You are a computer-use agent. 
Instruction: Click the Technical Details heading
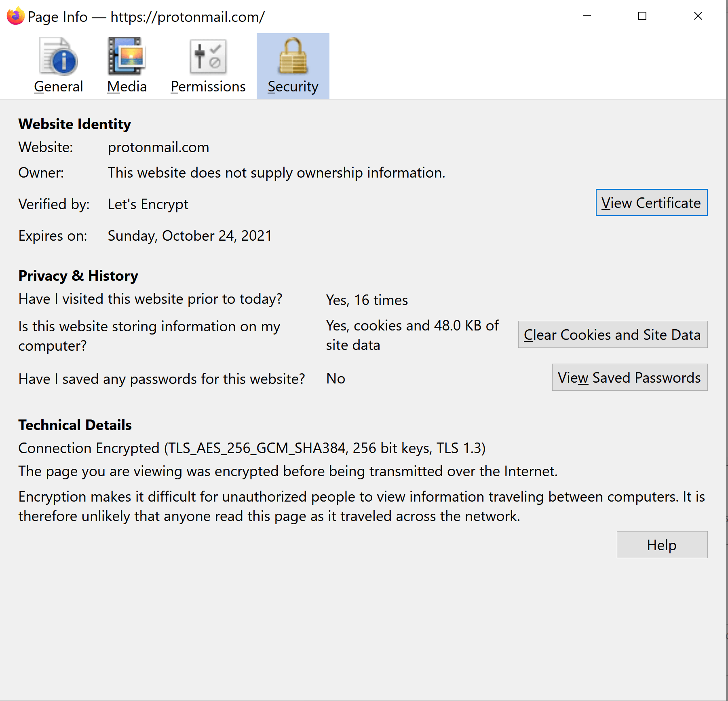(x=75, y=425)
